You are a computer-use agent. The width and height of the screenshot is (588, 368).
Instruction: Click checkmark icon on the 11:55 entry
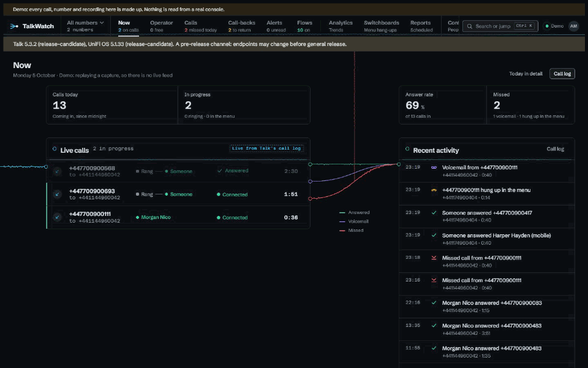coord(434,348)
